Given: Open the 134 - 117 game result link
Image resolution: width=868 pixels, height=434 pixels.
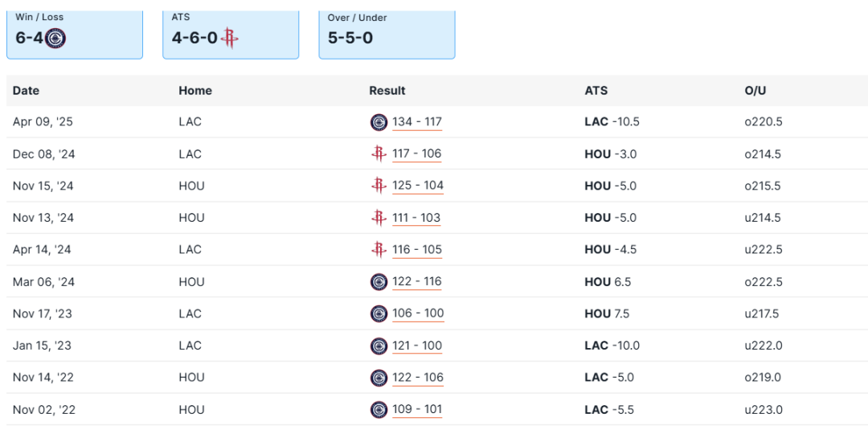Looking at the screenshot, I should tap(417, 122).
